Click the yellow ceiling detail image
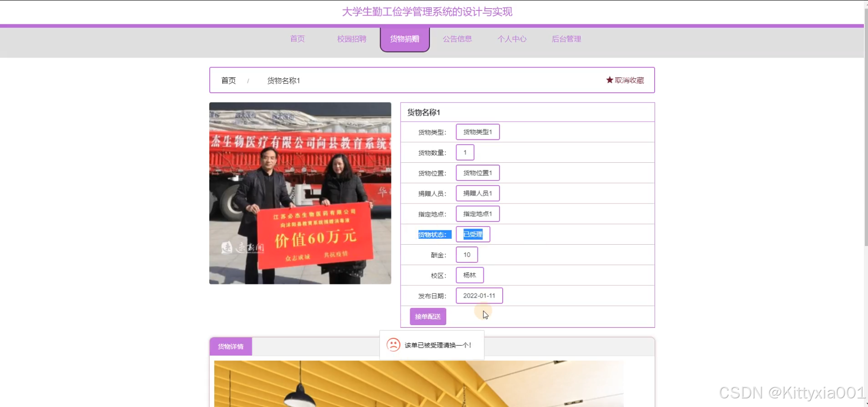 (x=418, y=383)
